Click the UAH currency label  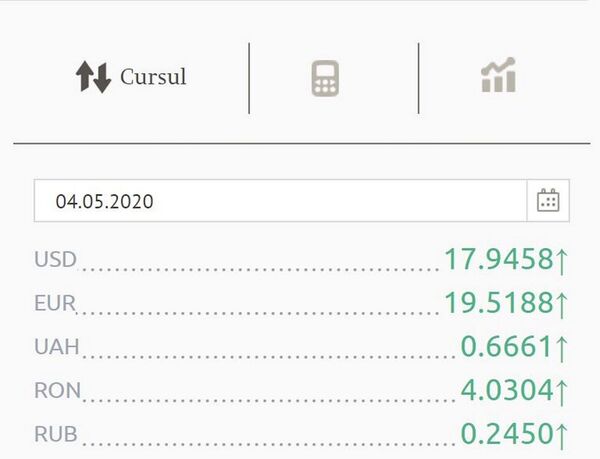(56, 347)
